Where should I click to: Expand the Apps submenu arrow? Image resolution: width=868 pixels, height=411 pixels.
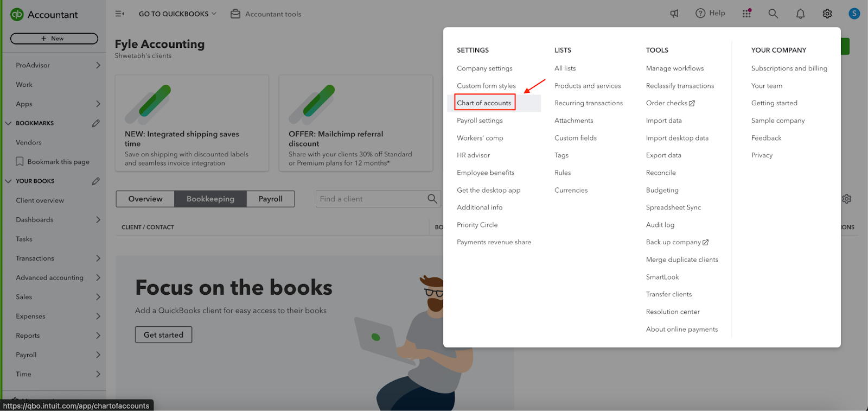click(98, 104)
